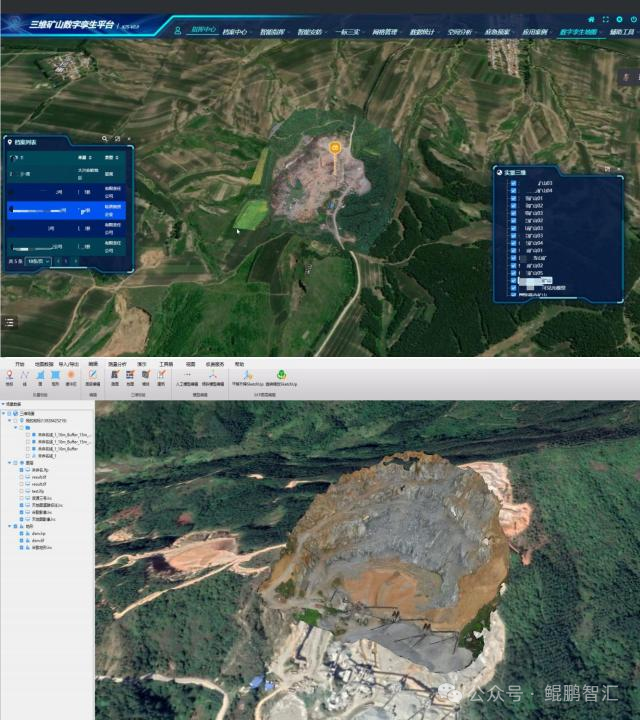Viewport: 640px width, 720px height.
Task: Select the polyline drawing tool in ribbon
Action: point(25,376)
